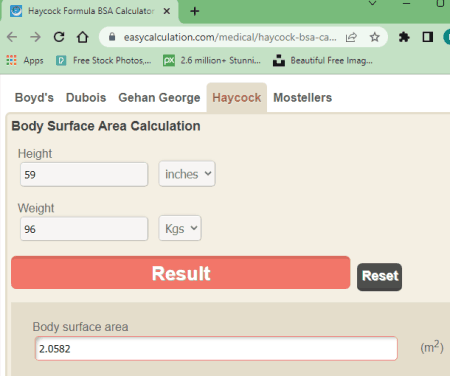Open Free Stock Photos bookmark

tap(104, 60)
